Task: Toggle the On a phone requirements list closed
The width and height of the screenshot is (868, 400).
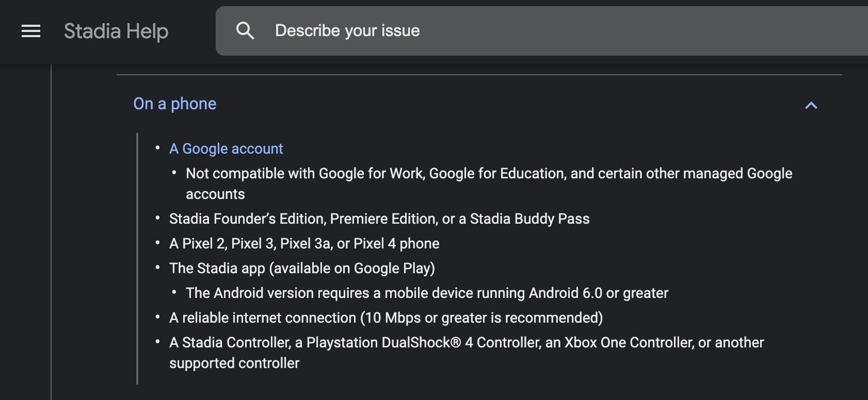Action: pyautogui.click(x=811, y=105)
